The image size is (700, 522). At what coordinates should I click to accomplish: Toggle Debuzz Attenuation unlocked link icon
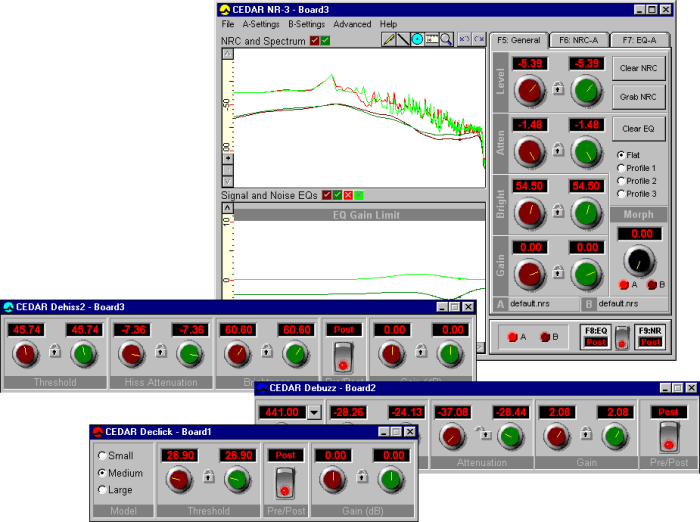pos(483,433)
